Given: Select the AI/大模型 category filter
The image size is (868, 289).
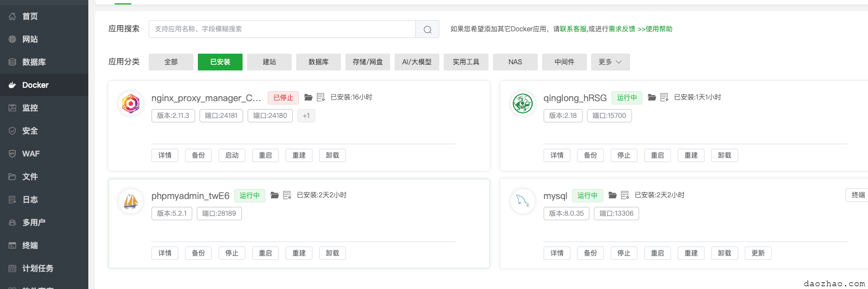Looking at the screenshot, I should (x=417, y=62).
